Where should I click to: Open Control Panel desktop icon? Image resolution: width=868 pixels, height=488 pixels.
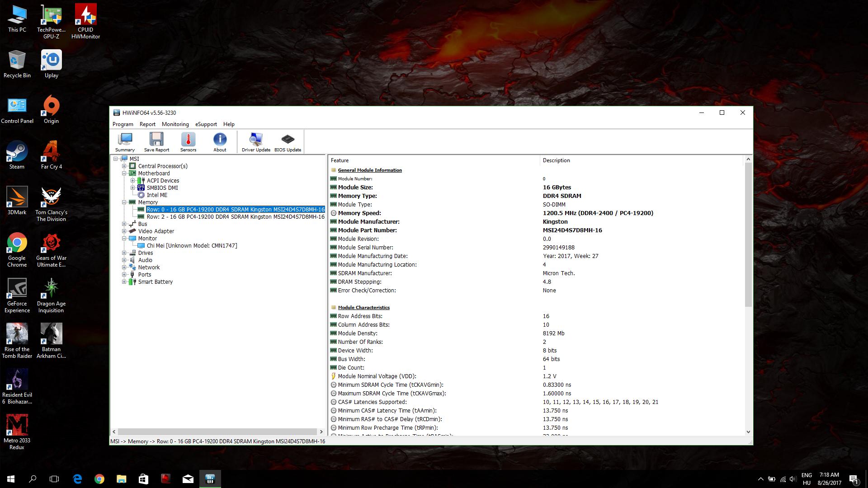pyautogui.click(x=17, y=110)
